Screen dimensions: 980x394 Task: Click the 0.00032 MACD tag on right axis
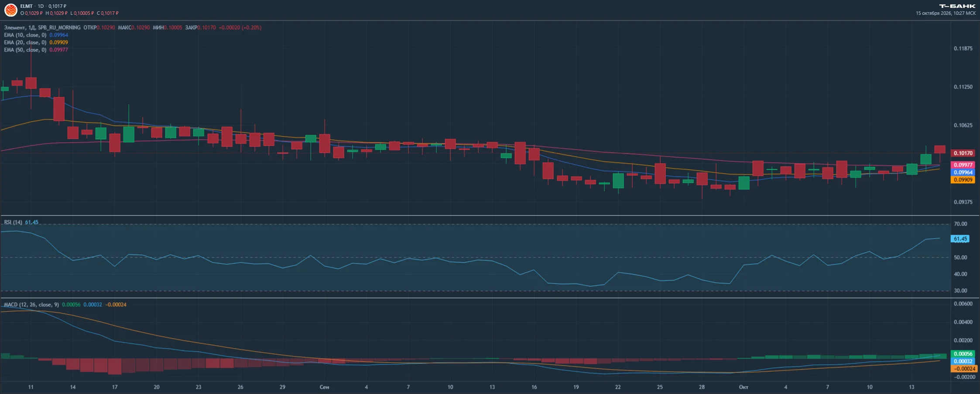(963, 361)
